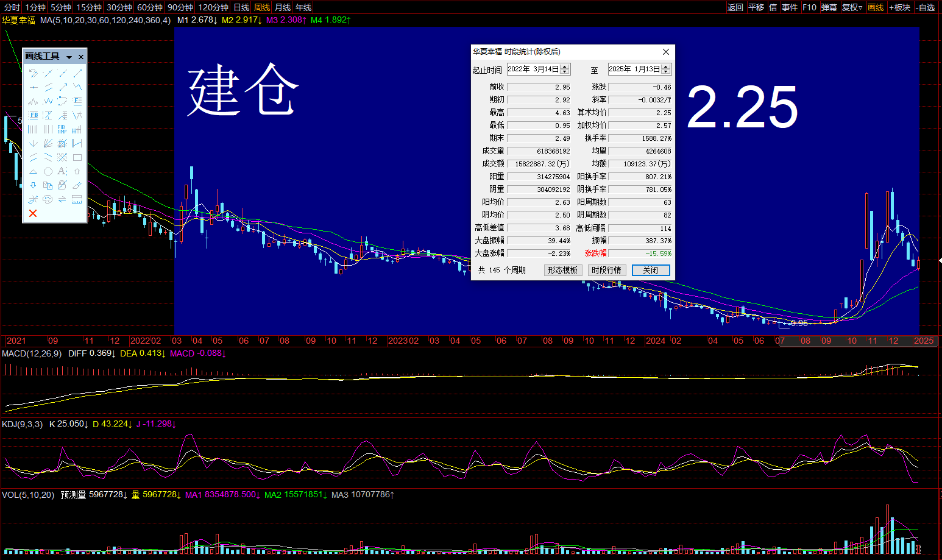Switch to the 60分钟 chart period
This screenshot has height=560, width=942.
pos(150,7)
